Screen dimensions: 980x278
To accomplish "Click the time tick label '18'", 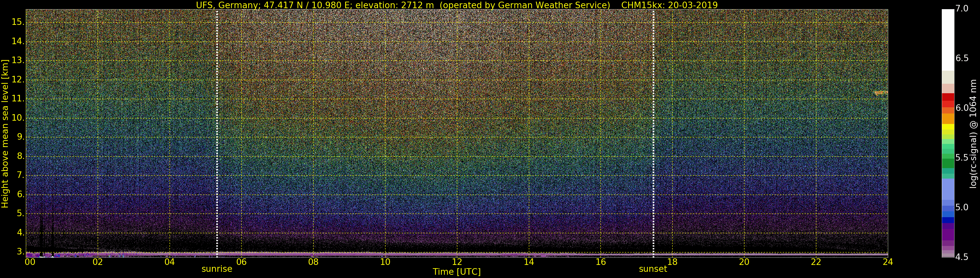I will [672, 262].
